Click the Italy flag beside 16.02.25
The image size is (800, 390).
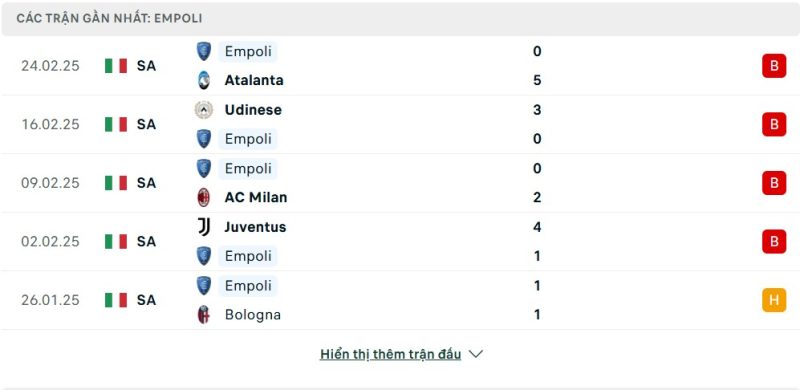click(116, 124)
